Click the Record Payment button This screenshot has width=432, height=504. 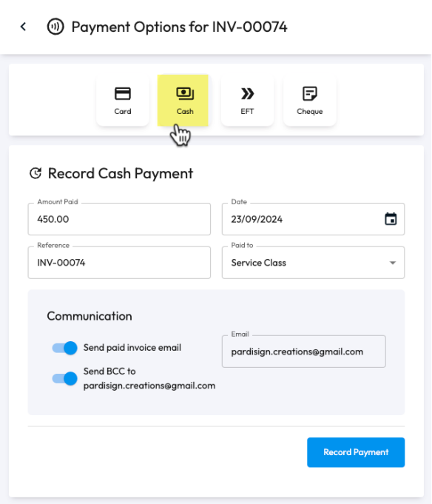click(356, 452)
